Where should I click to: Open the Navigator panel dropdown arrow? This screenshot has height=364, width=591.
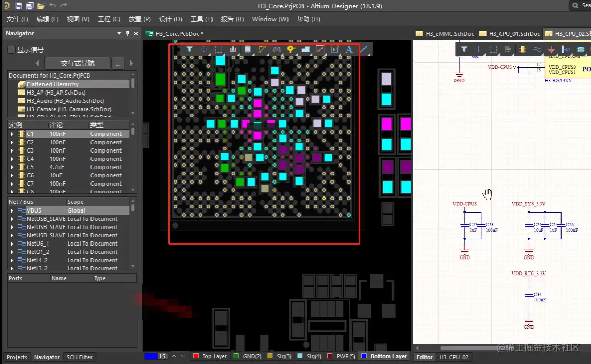(119, 33)
